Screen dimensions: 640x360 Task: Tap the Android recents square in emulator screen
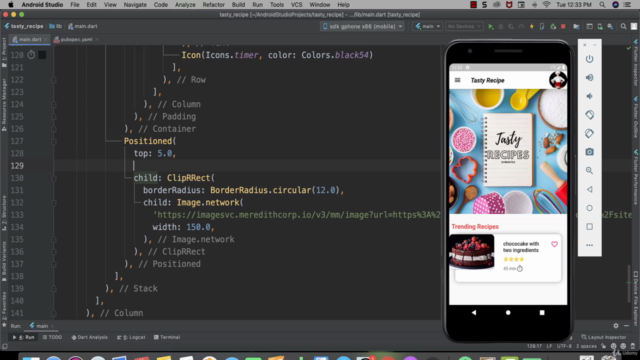coord(542,313)
